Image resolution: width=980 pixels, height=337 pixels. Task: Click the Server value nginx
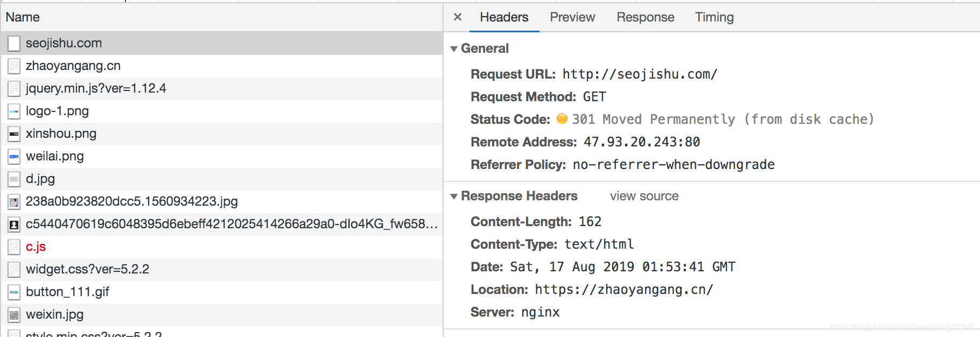(541, 312)
